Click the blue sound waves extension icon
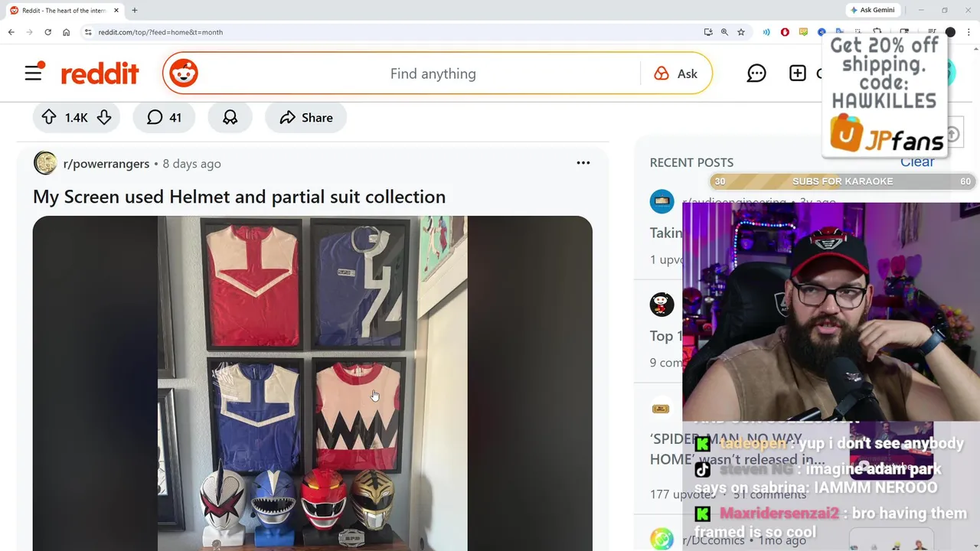The height and width of the screenshot is (551, 980). (766, 32)
